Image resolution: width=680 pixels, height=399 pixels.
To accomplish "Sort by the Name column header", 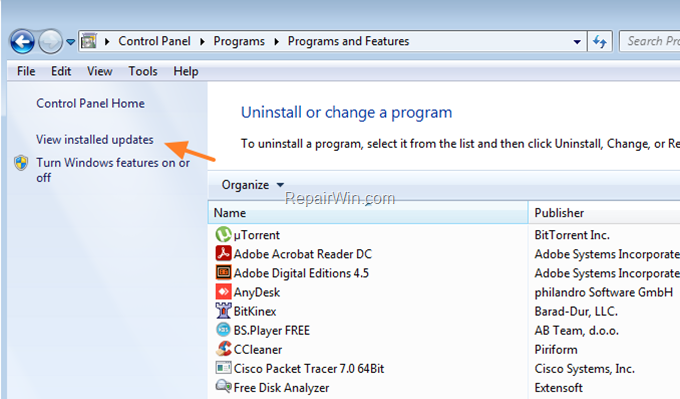I will point(368,213).
